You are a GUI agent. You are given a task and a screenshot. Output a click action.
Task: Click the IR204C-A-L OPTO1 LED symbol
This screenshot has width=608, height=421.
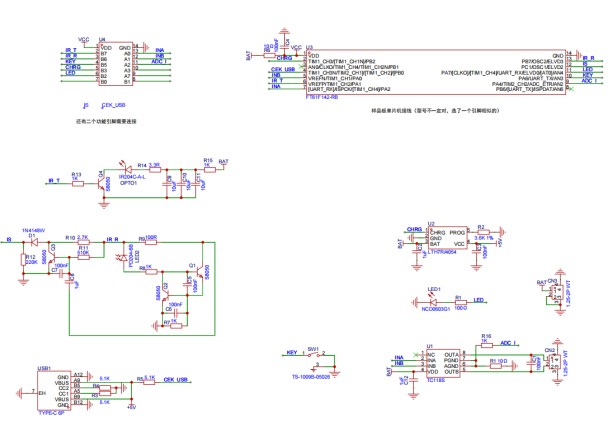123,166
